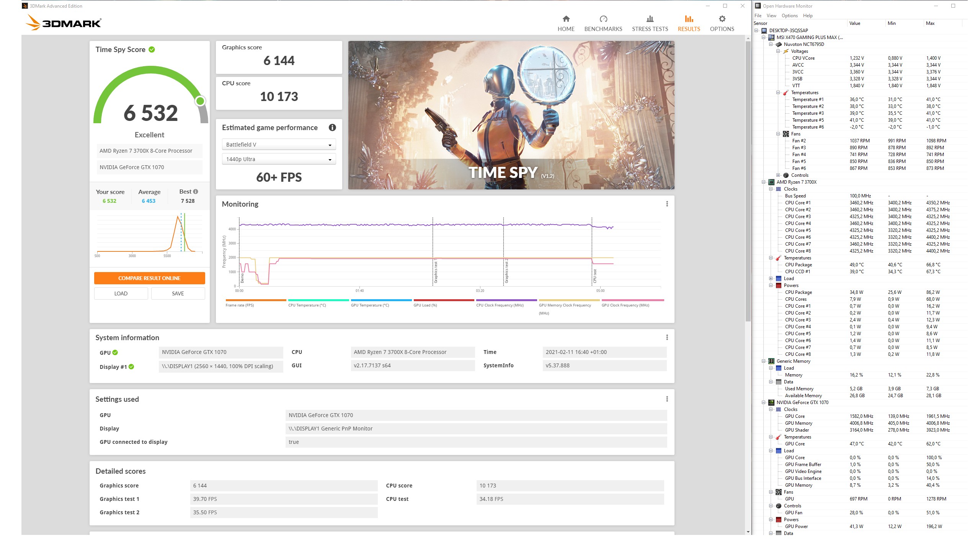Screen dimensions: 980x551
Task: Click the Compare Result Online button
Action: click(149, 278)
